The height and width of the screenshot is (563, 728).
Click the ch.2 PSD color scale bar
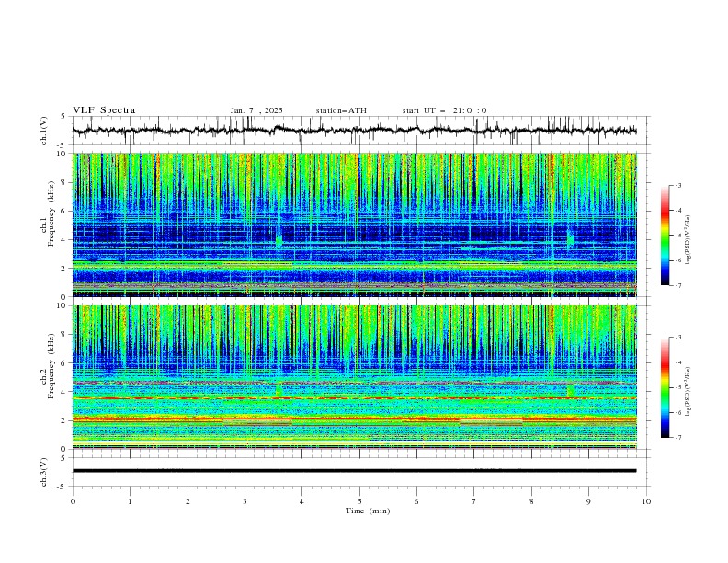pyautogui.click(x=665, y=387)
